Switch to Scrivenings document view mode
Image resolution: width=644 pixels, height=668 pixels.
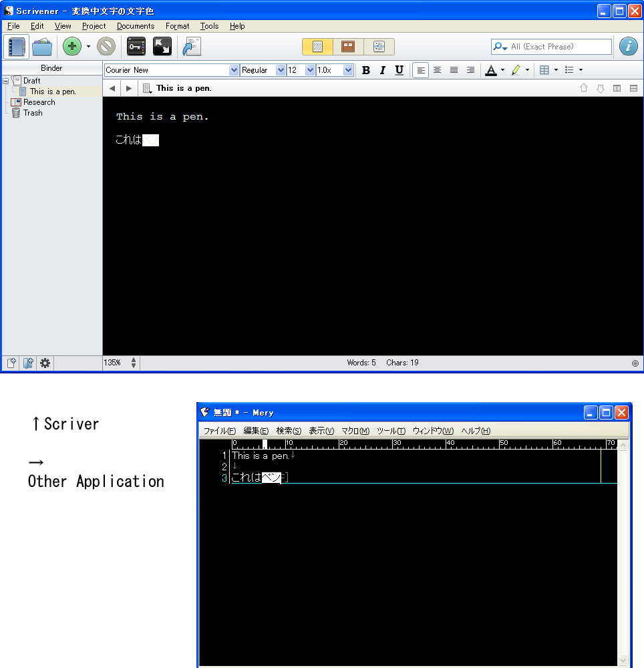point(317,47)
